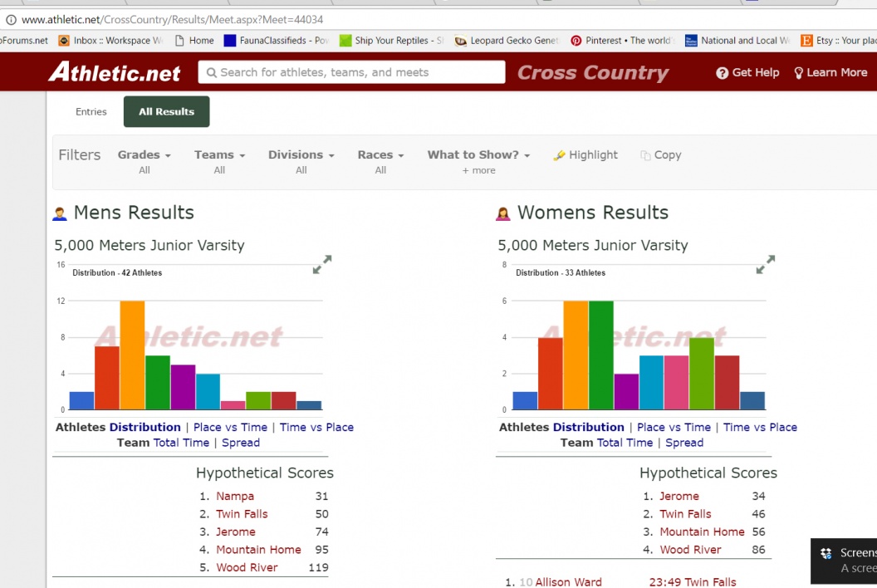Image resolution: width=877 pixels, height=588 pixels.
Task: Show Womens Time vs Place chart
Action: [x=760, y=428]
